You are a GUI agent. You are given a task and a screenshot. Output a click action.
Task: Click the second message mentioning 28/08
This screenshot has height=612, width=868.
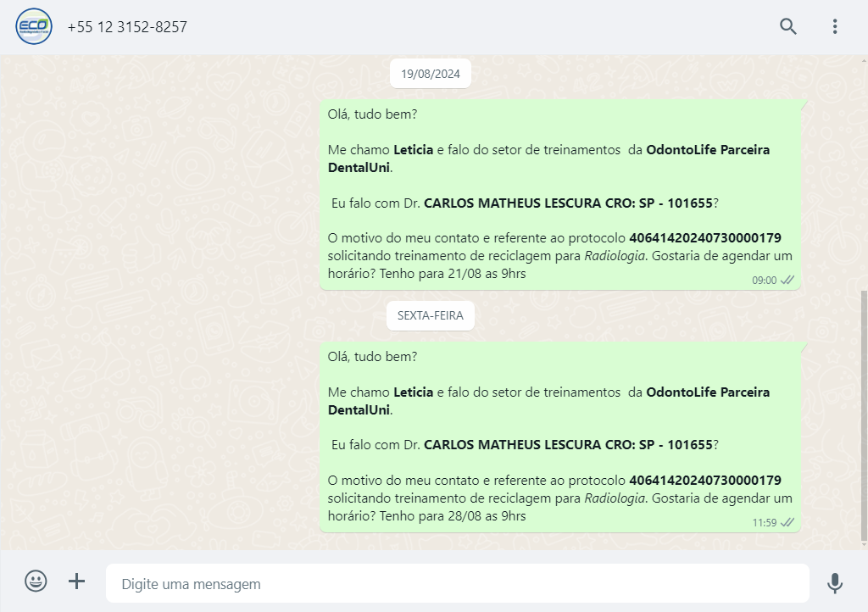coord(560,437)
